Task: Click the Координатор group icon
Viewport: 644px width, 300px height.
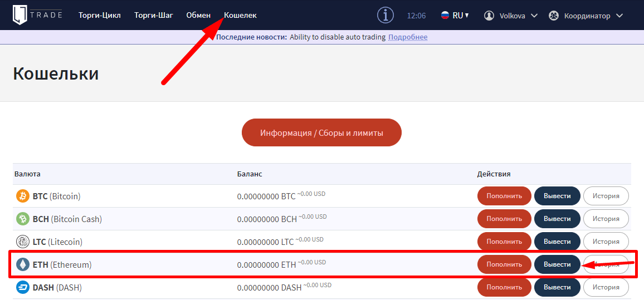Action: pyautogui.click(x=554, y=16)
